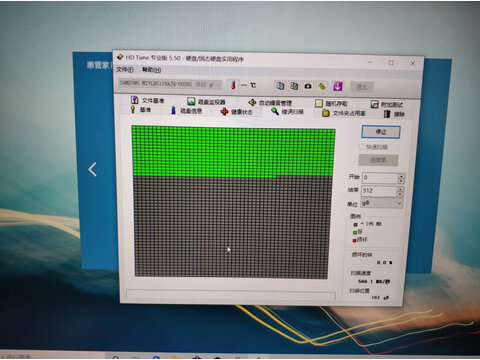Viewport: 480px width, 360px height.
Task: Click the second copy screenshot toolbar icon
Action: pyautogui.click(x=294, y=86)
